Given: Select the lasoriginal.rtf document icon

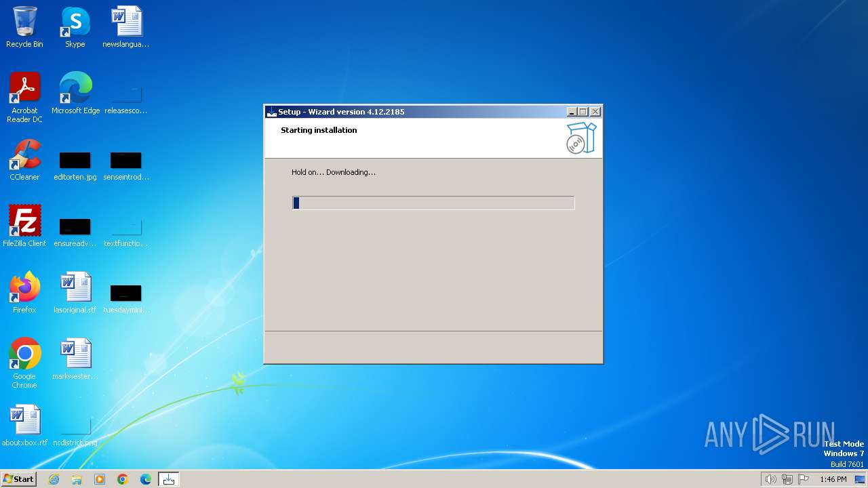Looking at the screenshot, I should (75, 292).
